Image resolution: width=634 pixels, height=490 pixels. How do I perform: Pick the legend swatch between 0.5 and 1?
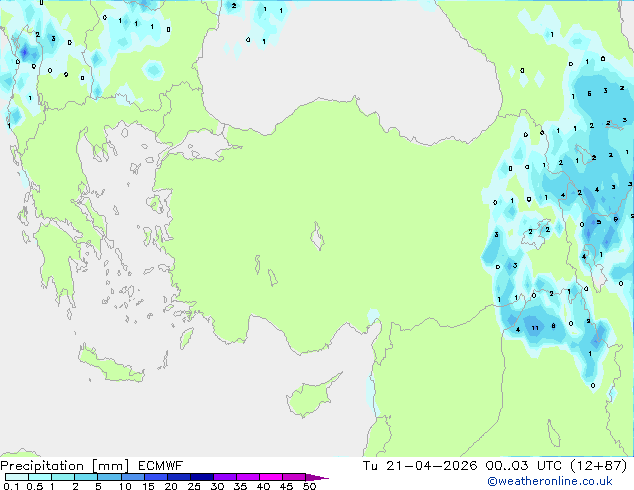click(40, 477)
